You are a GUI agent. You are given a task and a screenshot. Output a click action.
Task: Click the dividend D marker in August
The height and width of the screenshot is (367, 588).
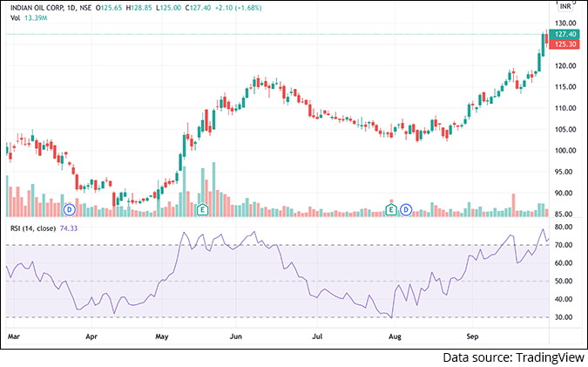[406, 210]
